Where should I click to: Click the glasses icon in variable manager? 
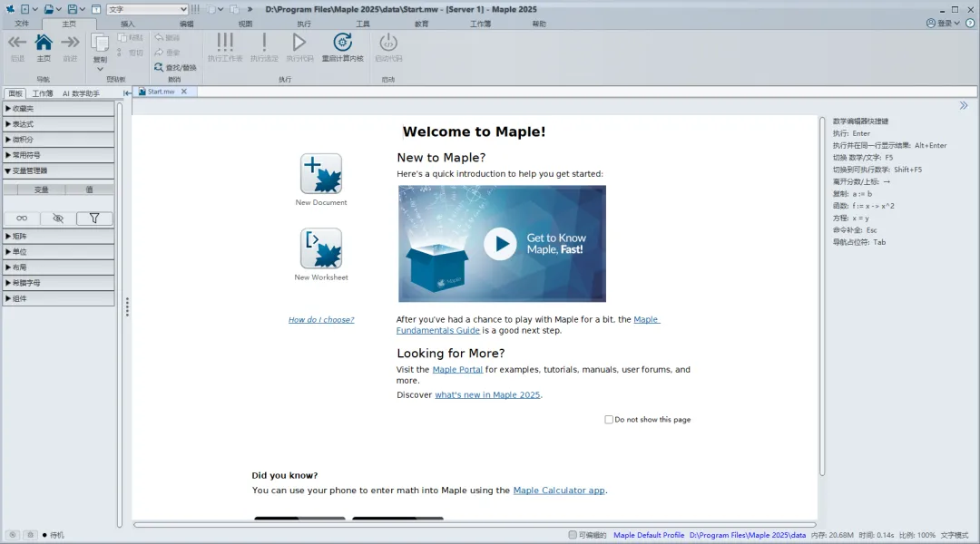(22, 218)
